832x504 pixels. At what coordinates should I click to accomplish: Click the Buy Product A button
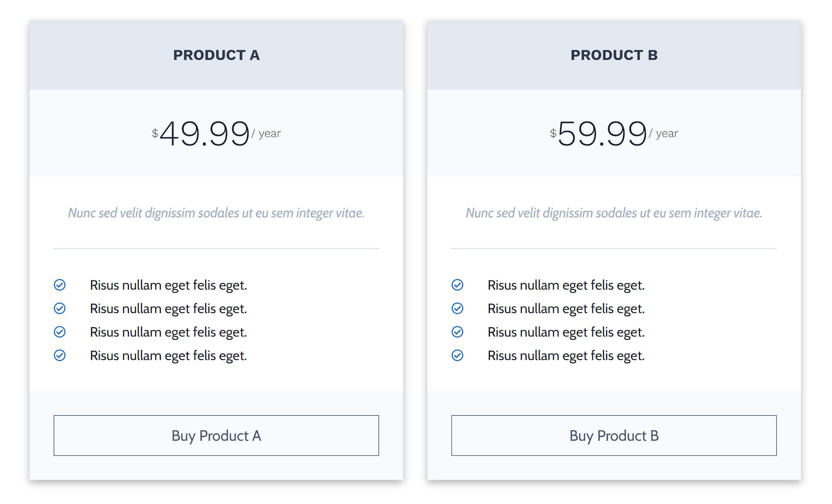click(x=216, y=435)
